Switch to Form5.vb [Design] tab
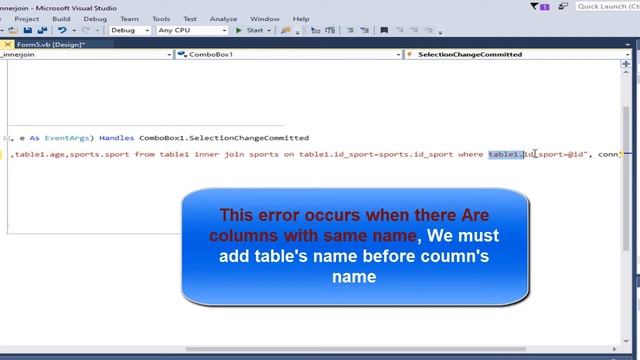 point(51,44)
